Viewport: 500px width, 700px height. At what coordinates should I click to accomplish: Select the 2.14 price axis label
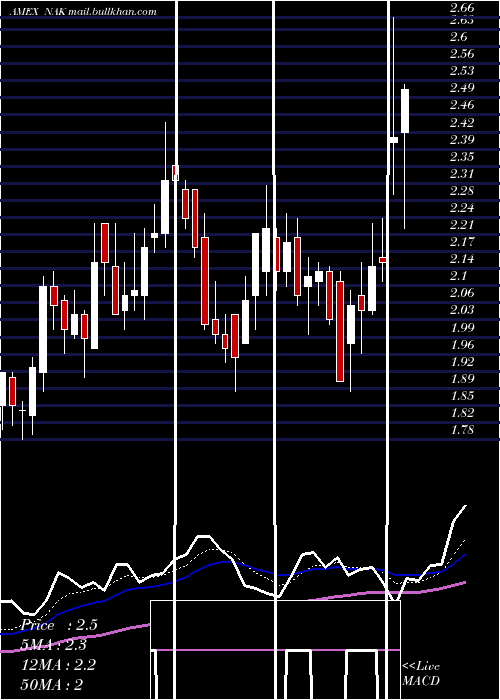[x=462, y=259]
